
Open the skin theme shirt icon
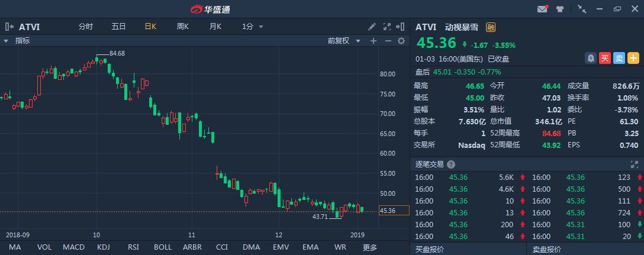click(560, 9)
